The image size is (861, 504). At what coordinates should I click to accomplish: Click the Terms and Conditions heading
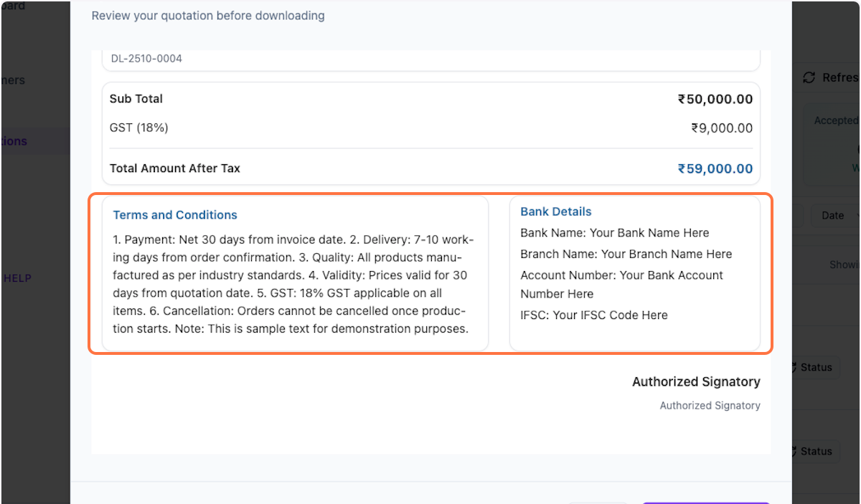click(175, 215)
